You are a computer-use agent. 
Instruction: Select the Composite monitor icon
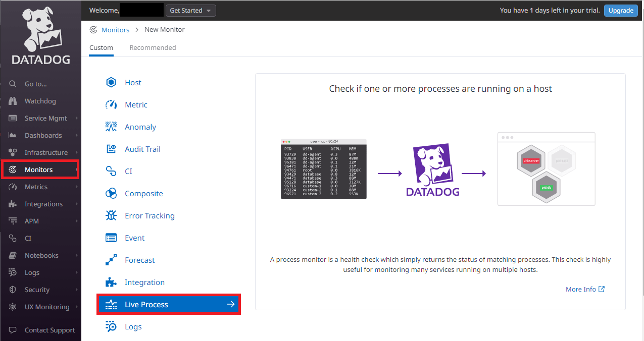pyautogui.click(x=111, y=194)
